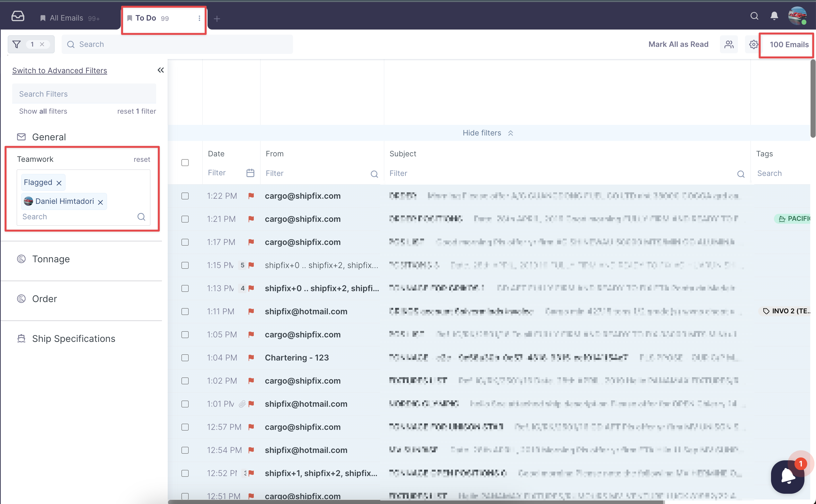Click the inbox icon at top left

[x=18, y=16]
